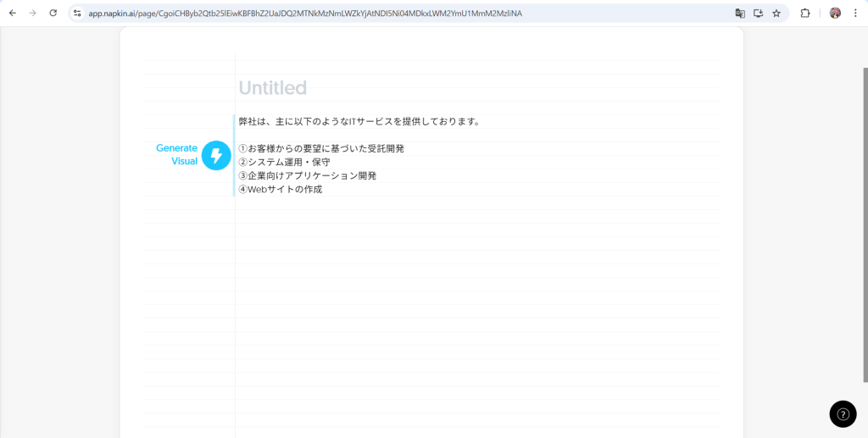
Task: Click the line ①お客様からの要望に基づいた受託開発
Action: [321, 148]
